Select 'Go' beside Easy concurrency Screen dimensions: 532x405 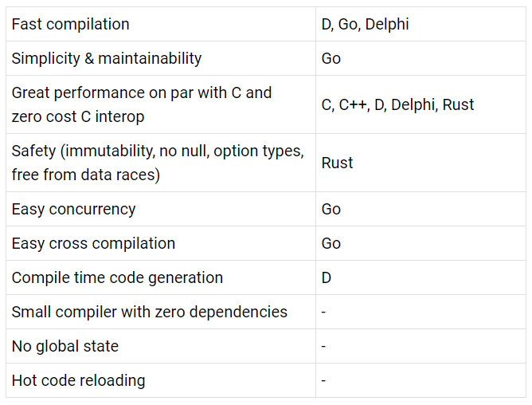421,209
